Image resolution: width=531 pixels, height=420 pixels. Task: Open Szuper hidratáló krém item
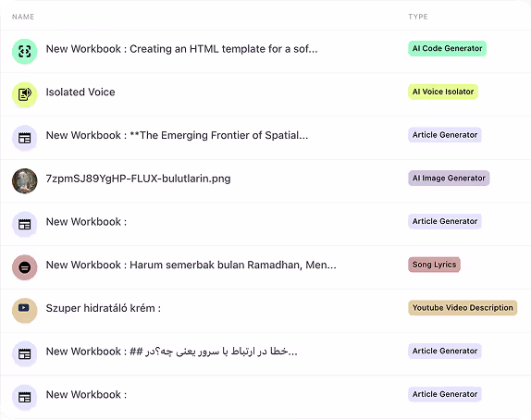pos(104,308)
